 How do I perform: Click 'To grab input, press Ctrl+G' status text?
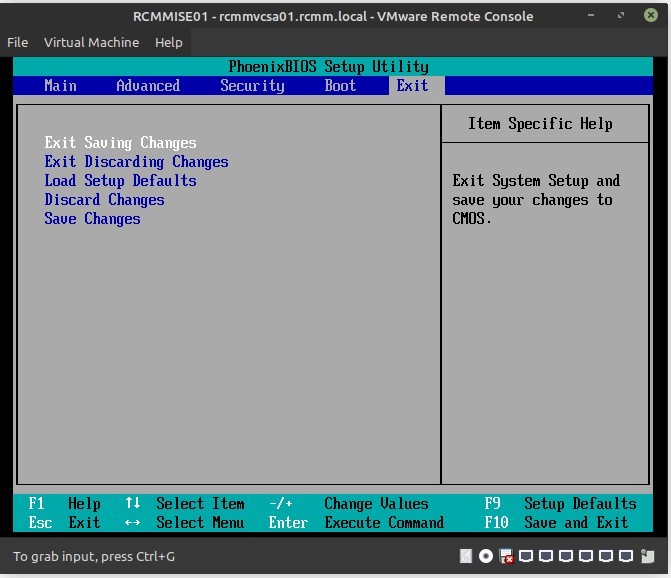[94, 557]
